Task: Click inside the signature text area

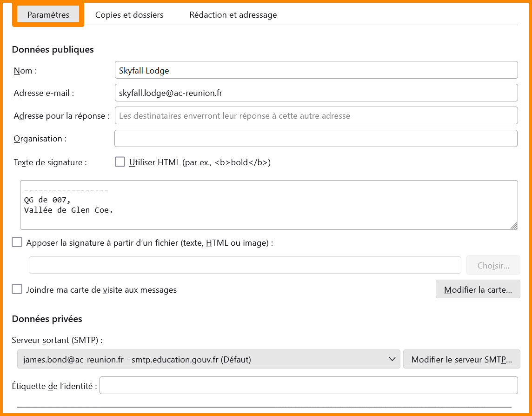Action: click(269, 205)
